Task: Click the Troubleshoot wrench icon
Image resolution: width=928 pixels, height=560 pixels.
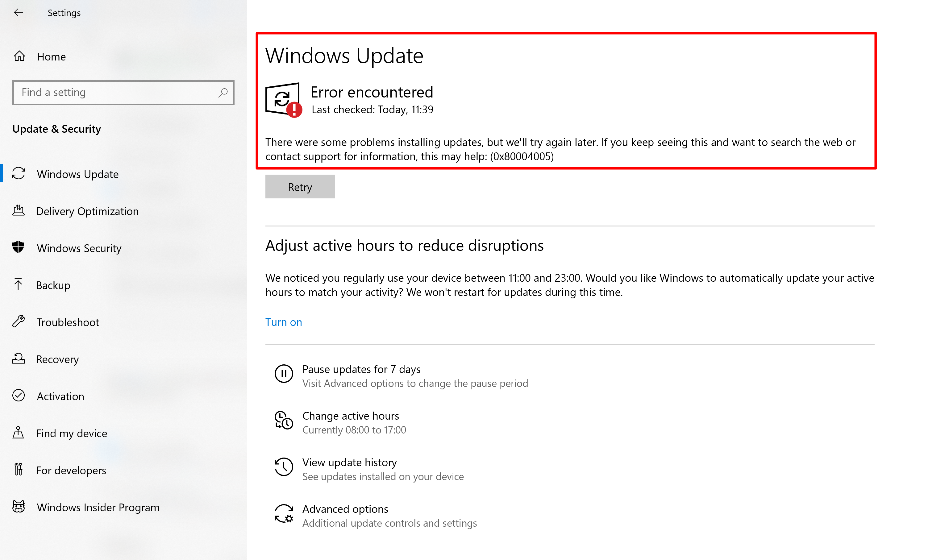Action: tap(18, 321)
